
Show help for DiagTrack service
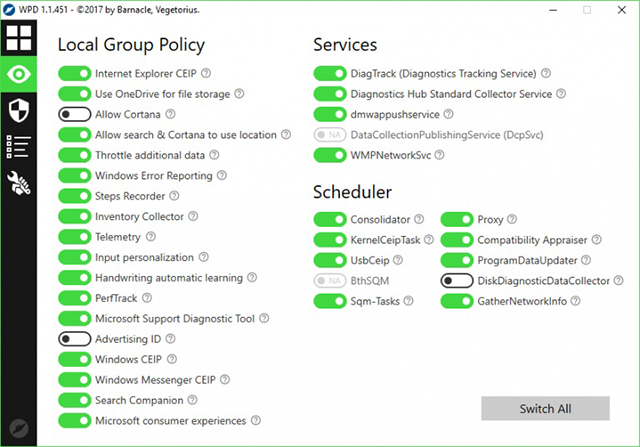coord(546,73)
